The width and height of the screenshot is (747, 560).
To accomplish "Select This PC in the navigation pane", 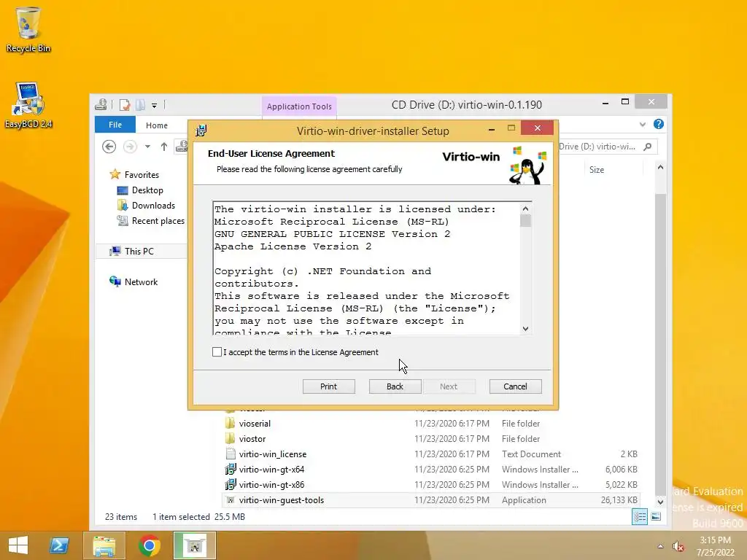I will (141, 251).
